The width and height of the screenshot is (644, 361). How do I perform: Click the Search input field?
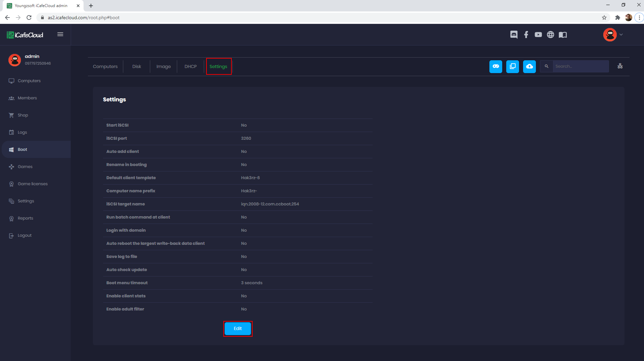(x=581, y=66)
